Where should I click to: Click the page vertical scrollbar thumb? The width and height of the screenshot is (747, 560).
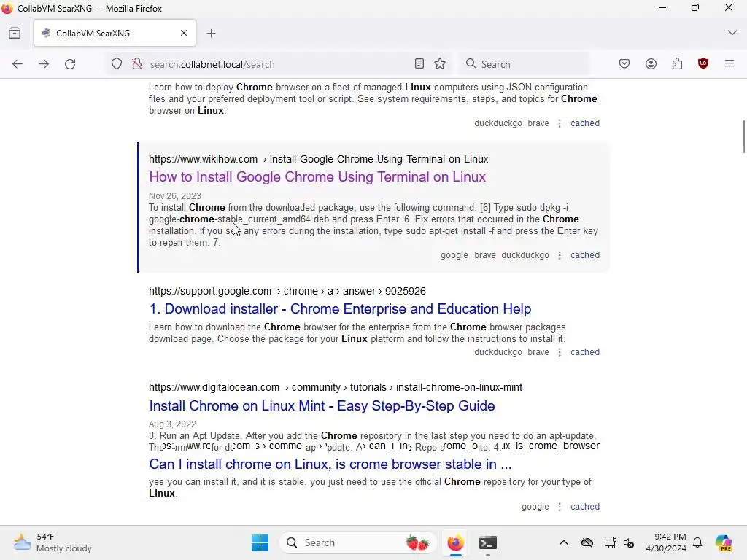(744, 137)
